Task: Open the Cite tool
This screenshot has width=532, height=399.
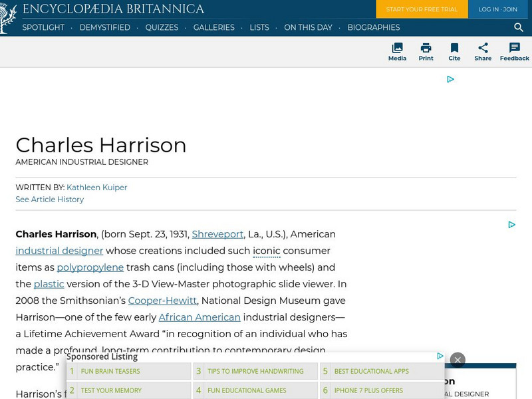Action: click(x=454, y=52)
